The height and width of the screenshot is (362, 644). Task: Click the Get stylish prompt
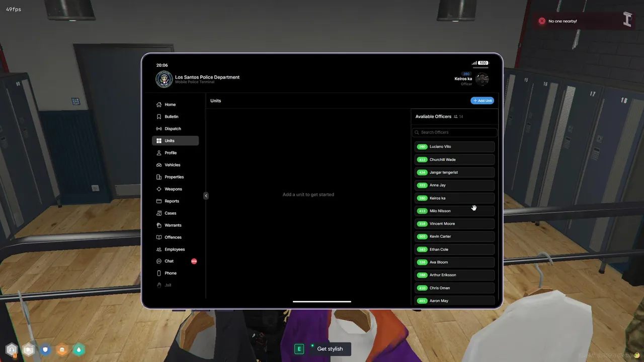330,349
